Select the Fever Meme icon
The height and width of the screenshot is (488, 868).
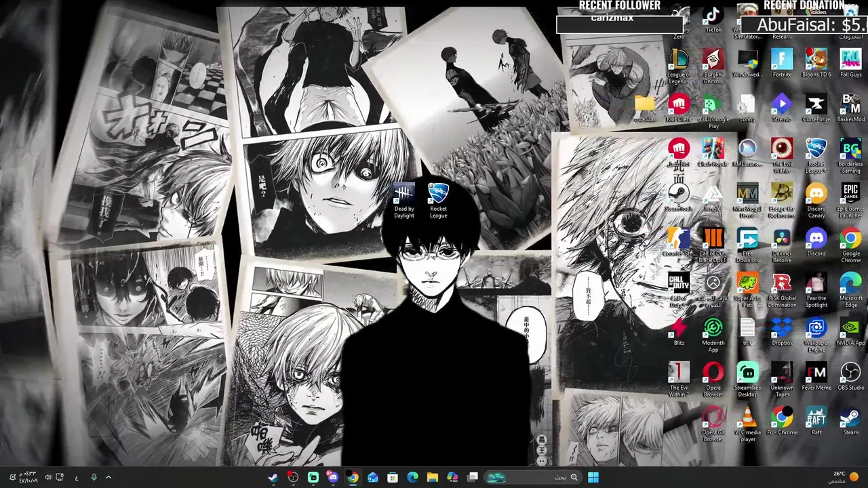tap(816, 375)
